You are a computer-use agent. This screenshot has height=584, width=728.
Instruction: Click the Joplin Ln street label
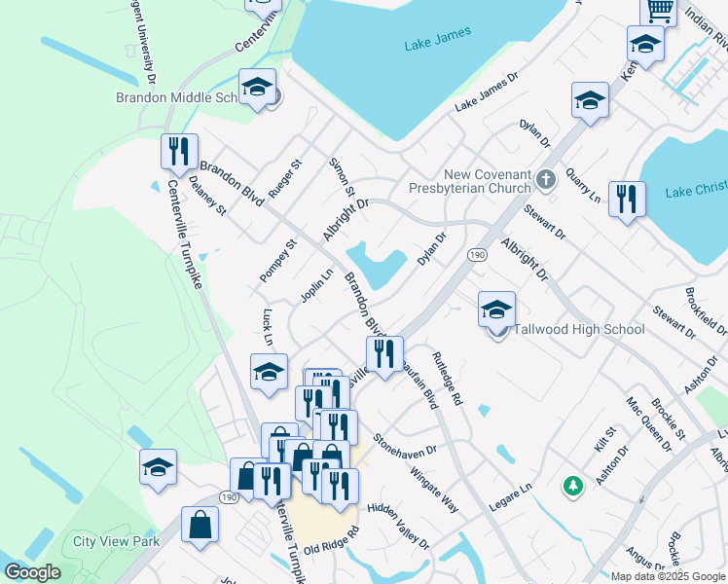tap(317, 285)
